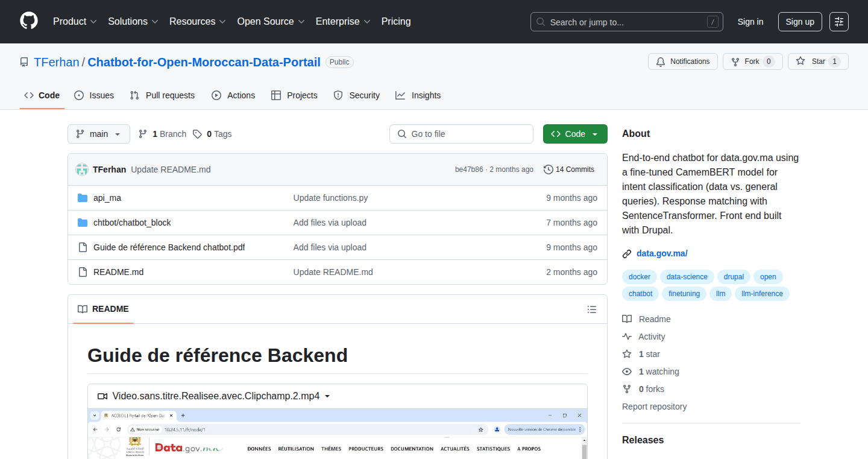Click the tag icon next to 0 Tags
This screenshot has width=868, height=459.
(197, 134)
